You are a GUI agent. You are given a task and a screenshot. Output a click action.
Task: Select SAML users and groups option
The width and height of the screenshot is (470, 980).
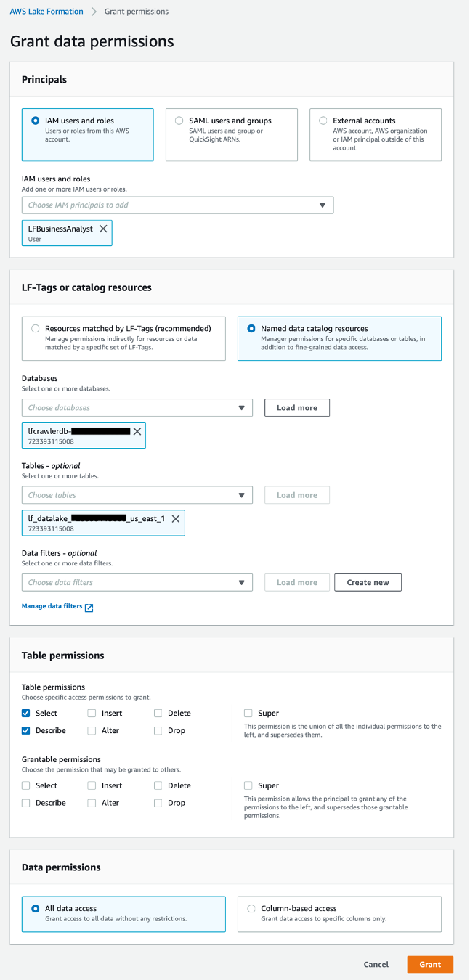coord(179,121)
